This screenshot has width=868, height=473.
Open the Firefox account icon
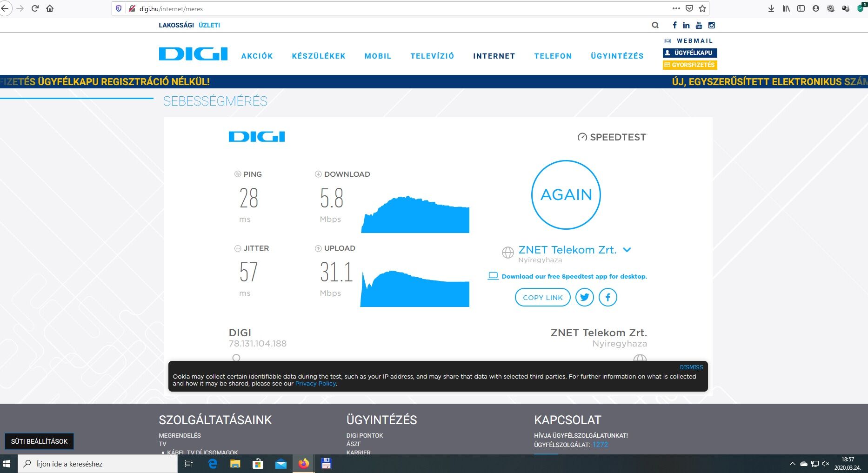pos(816,8)
